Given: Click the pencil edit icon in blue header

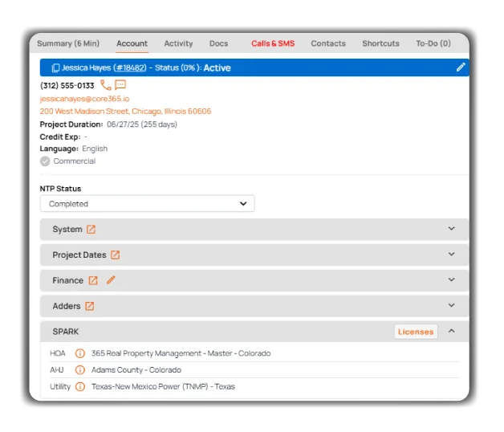Looking at the screenshot, I should [x=461, y=67].
